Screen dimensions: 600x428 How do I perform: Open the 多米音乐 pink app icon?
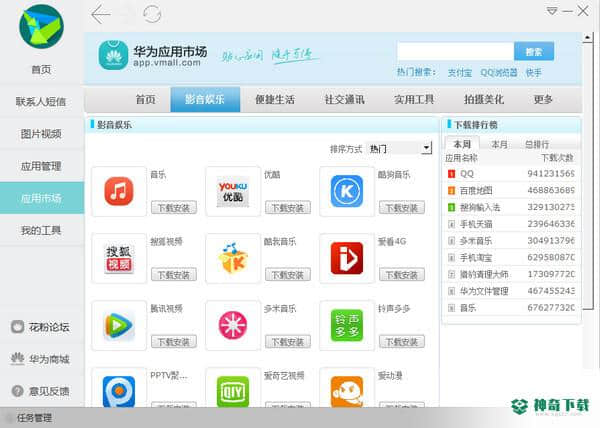tap(233, 325)
